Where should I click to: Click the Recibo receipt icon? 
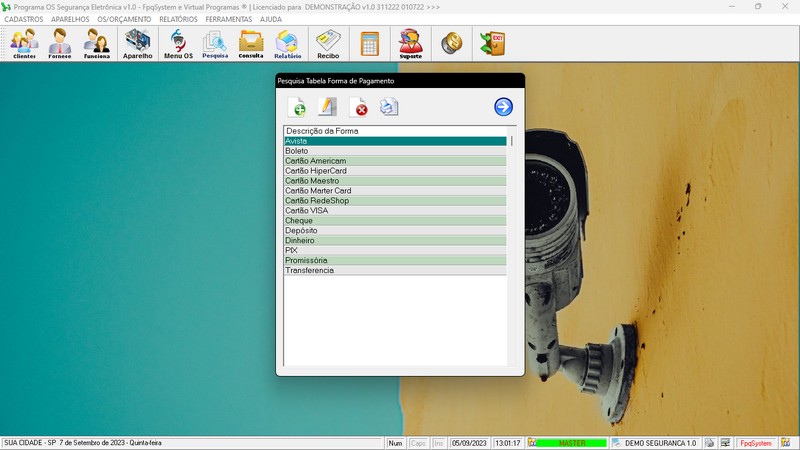pos(328,44)
